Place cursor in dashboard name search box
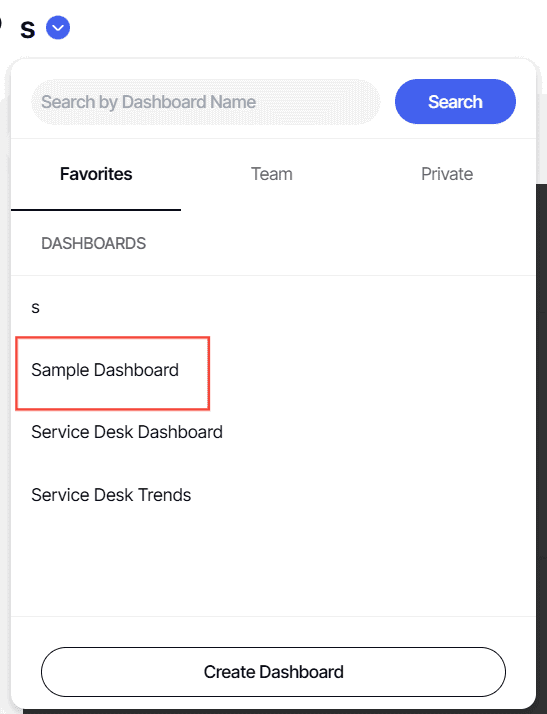Screen dimensions: 547x714 point(205,102)
